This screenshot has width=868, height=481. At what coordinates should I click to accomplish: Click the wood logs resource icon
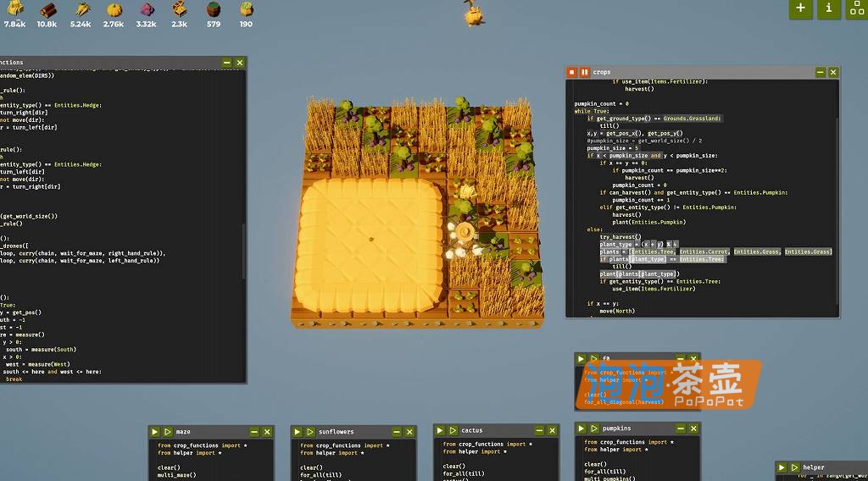[47, 8]
